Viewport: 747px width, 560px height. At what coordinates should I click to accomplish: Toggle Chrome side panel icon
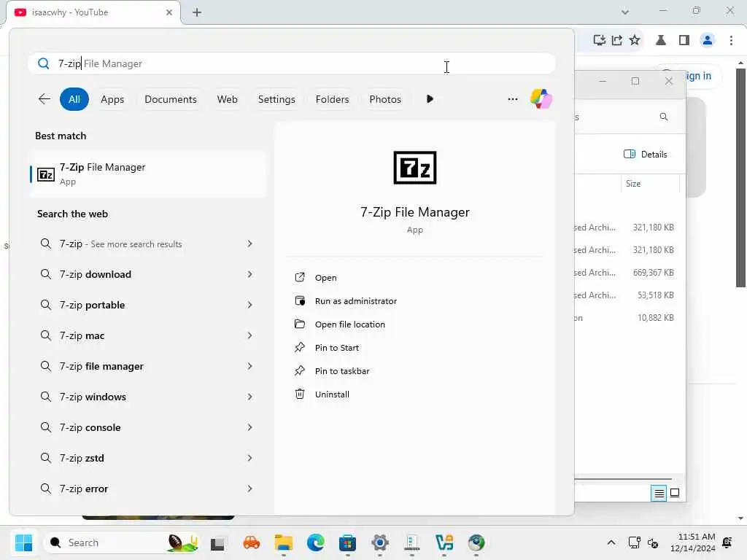click(x=684, y=40)
